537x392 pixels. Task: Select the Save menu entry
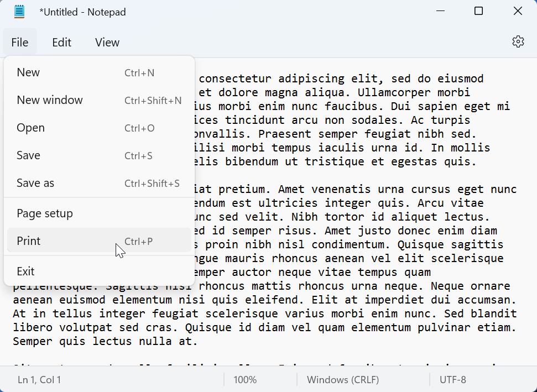click(29, 155)
